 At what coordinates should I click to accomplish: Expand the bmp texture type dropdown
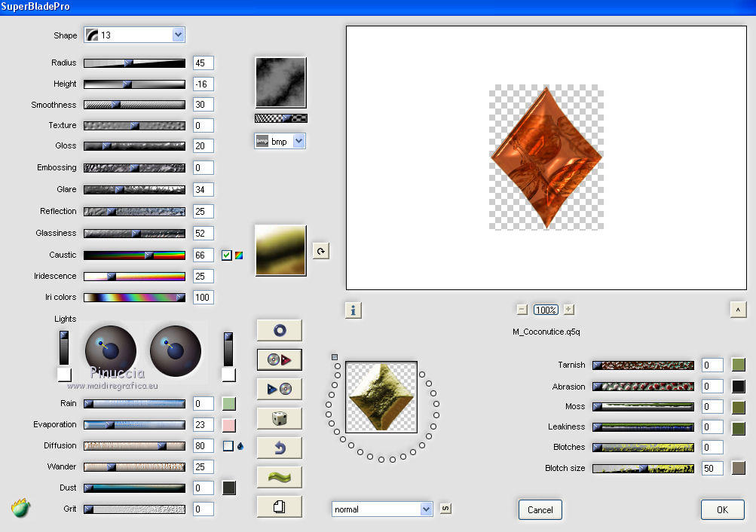point(298,141)
